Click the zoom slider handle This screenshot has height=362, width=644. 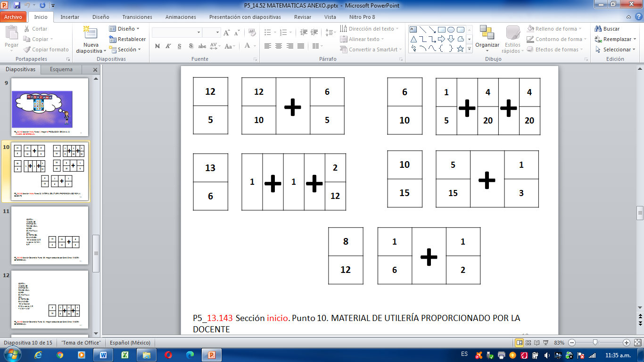[x=596, y=343]
